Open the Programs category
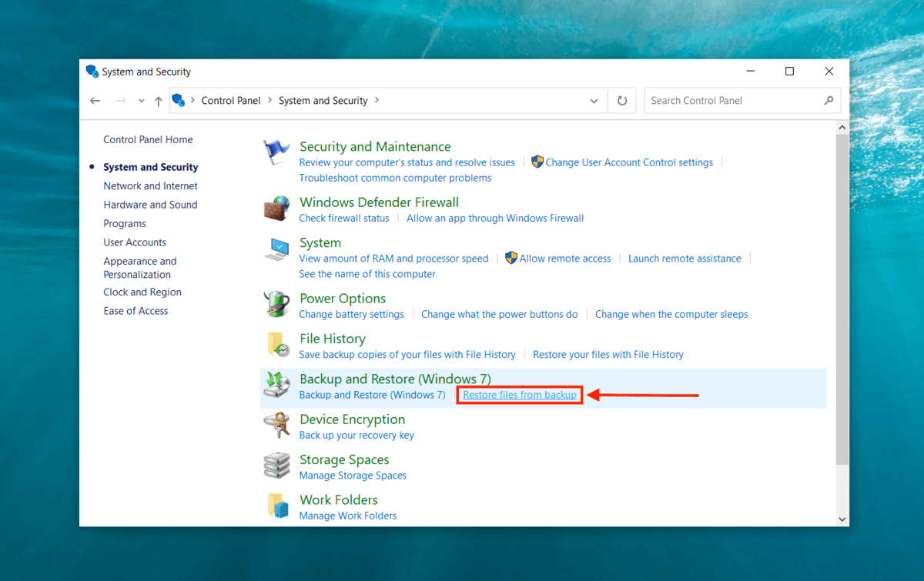 125,223
